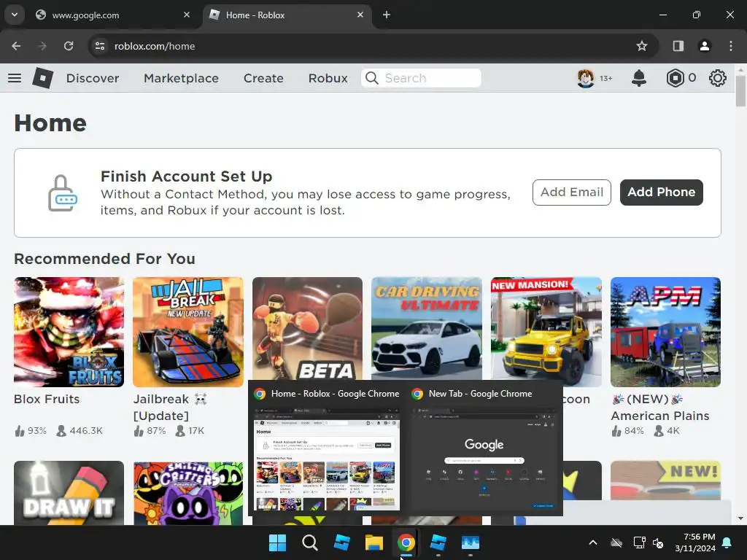This screenshot has height=560, width=747.
Task: Click the search magnifier icon in Roblox
Action: coord(372,78)
